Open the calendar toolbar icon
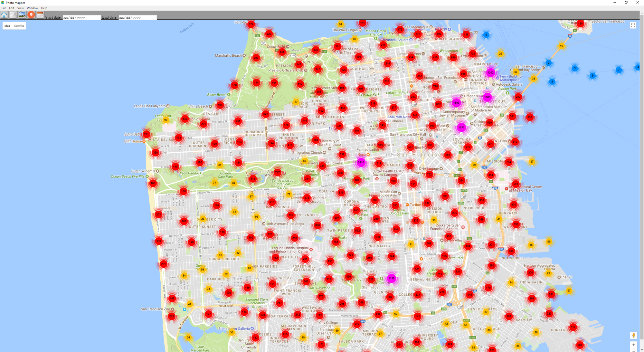This screenshot has height=352, width=644. (40, 14)
